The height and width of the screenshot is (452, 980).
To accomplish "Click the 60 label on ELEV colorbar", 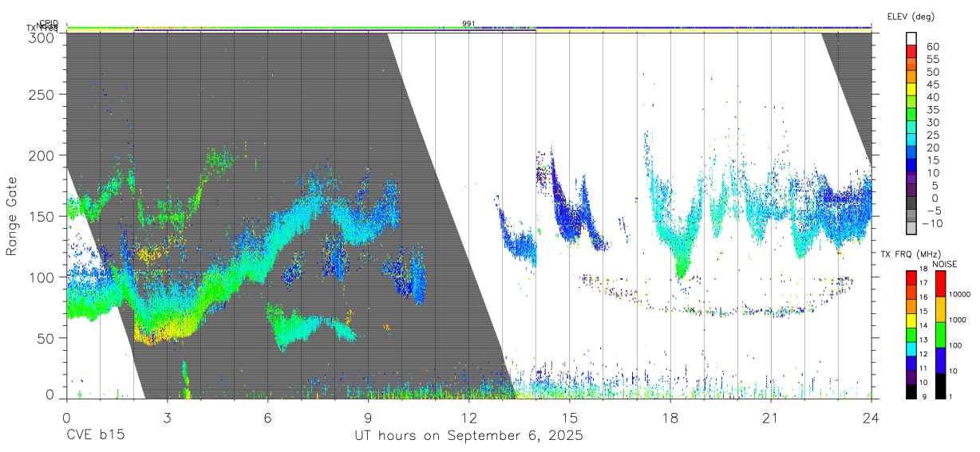I will tap(933, 46).
